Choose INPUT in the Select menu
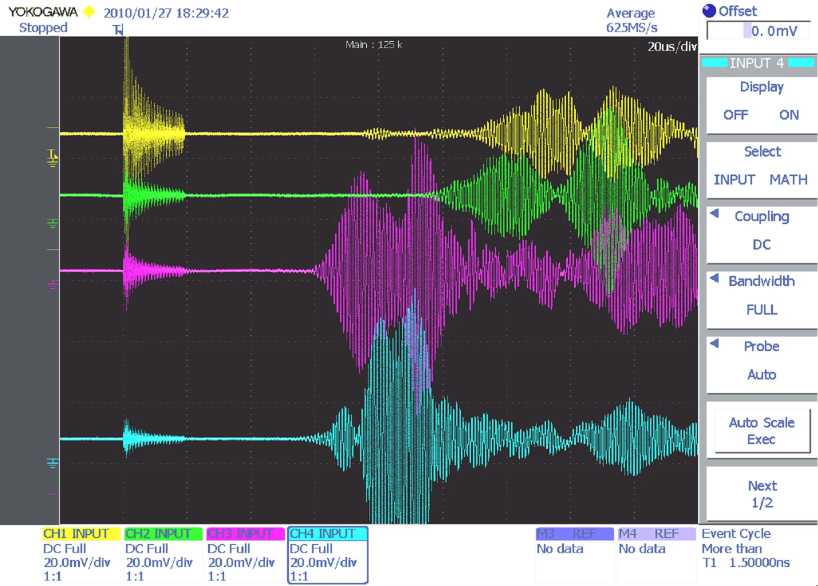 pos(734,180)
